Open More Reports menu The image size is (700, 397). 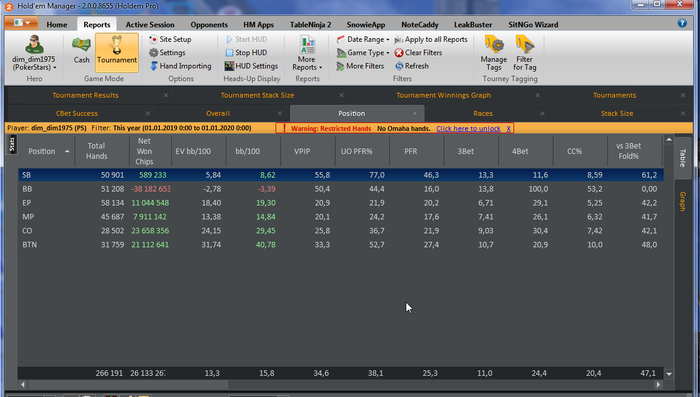[307, 53]
